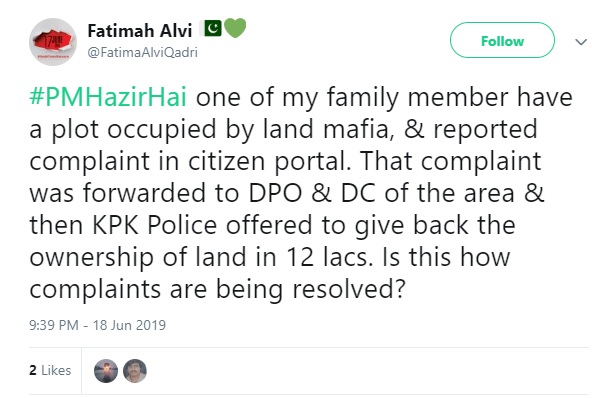Viewport: 592px width, 398px height.
Task: Open the second liker's avatar
Action: coord(135,371)
